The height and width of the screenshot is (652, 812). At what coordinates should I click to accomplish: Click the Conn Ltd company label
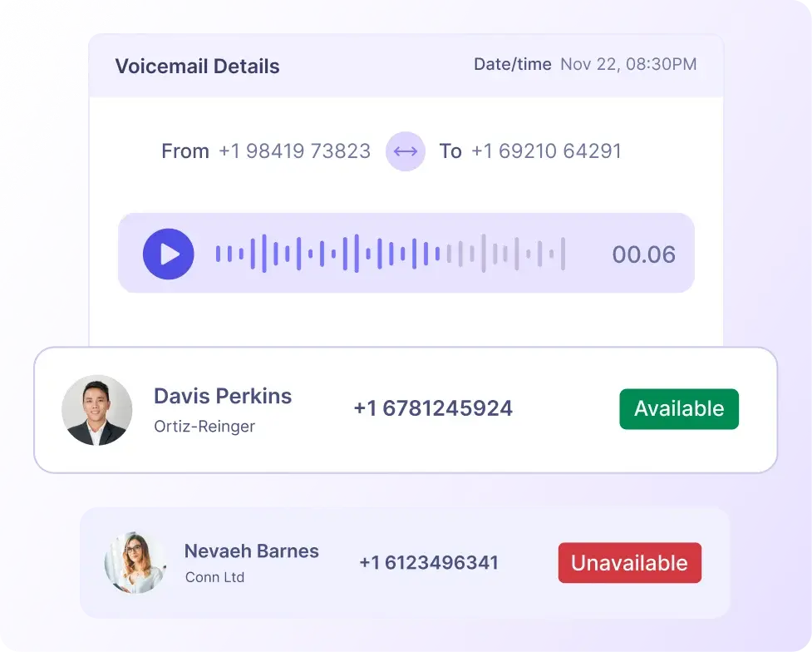pyautogui.click(x=214, y=577)
